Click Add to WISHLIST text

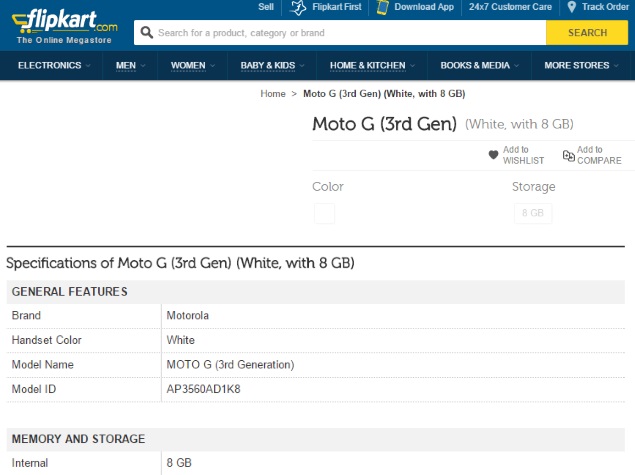[523, 155]
